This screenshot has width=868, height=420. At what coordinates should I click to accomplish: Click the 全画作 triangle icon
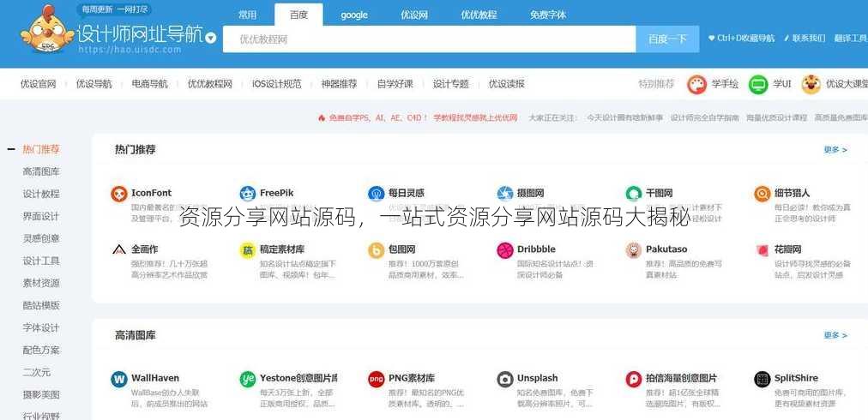pyautogui.click(x=119, y=250)
